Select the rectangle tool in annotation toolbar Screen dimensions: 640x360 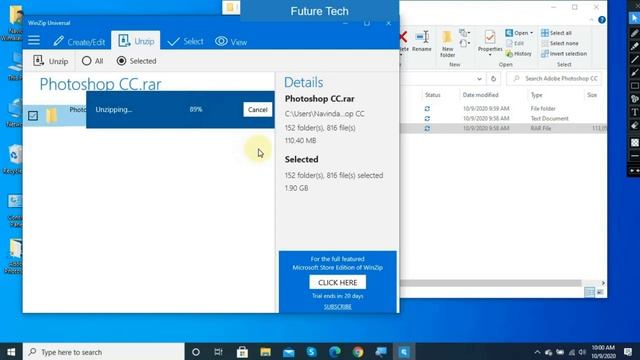click(634, 86)
